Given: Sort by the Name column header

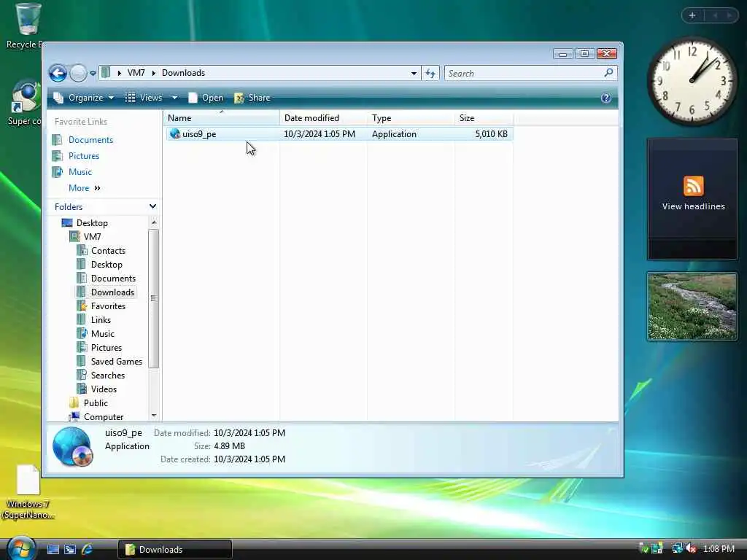Looking at the screenshot, I should [222, 118].
